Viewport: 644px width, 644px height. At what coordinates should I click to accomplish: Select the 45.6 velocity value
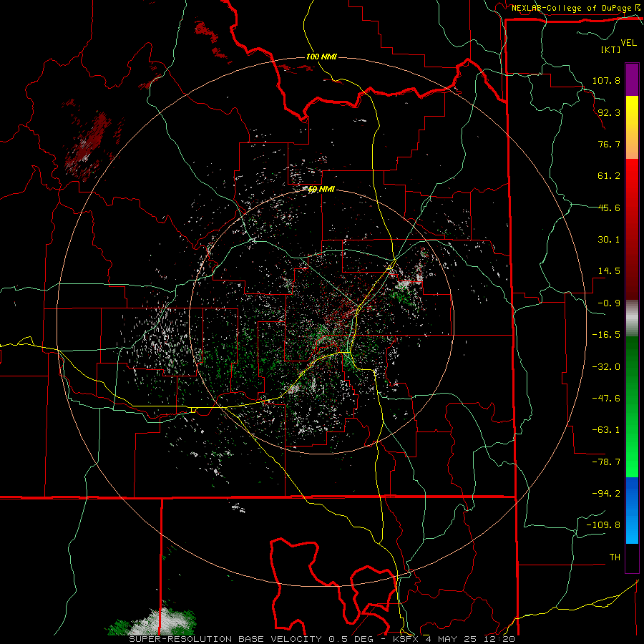(609, 208)
